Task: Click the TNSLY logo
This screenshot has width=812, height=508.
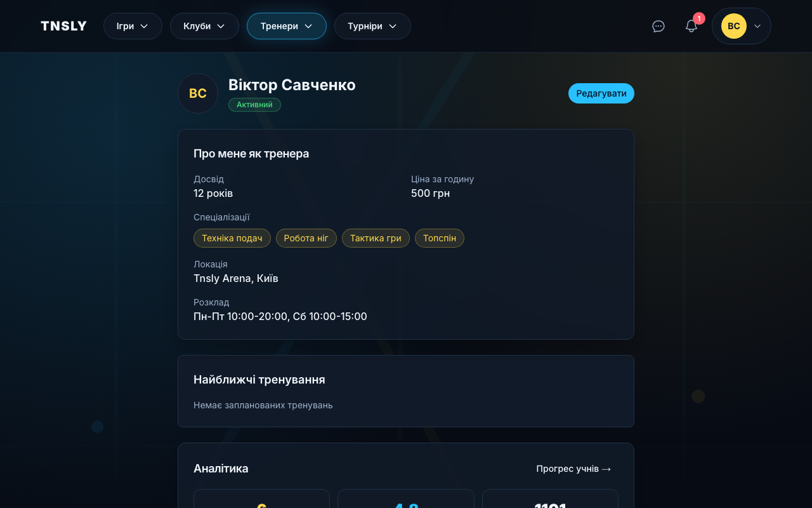Action: click(63, 26)
